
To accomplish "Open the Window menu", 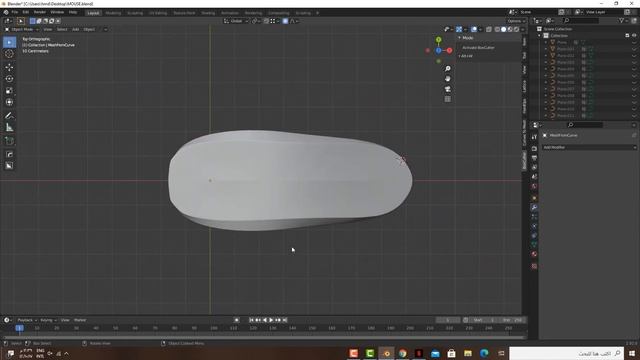I will (57, 12).
